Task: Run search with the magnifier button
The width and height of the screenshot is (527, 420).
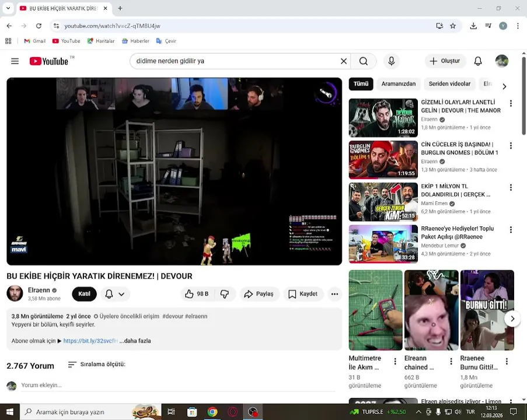Action: pyautogui.click(x=364, y=61)
